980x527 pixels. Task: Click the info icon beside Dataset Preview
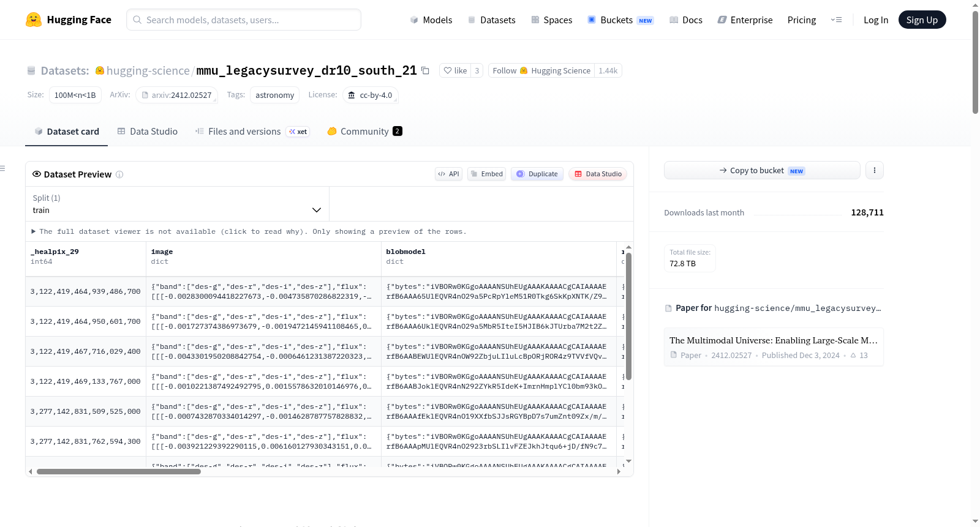[119, 174]
